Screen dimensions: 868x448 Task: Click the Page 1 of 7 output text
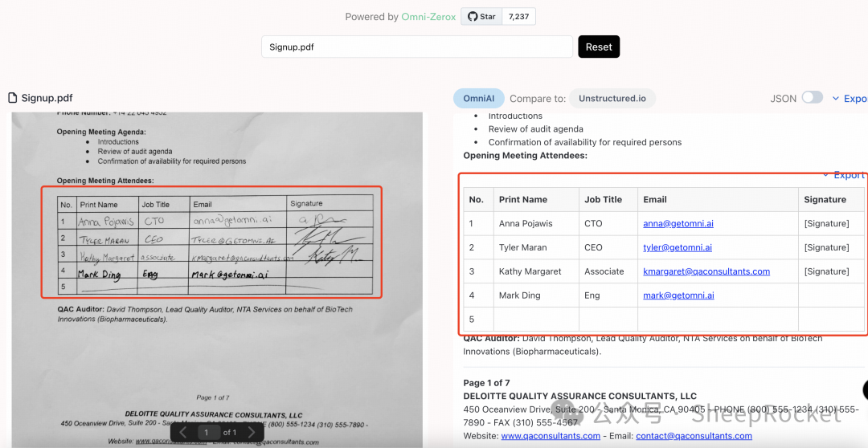tap(486, 383)
